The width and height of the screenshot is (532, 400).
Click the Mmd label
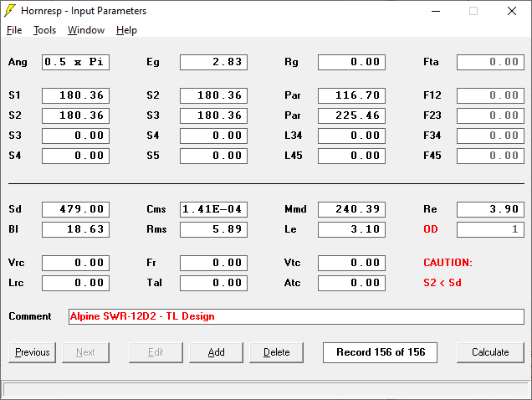(x=295, y=209)
